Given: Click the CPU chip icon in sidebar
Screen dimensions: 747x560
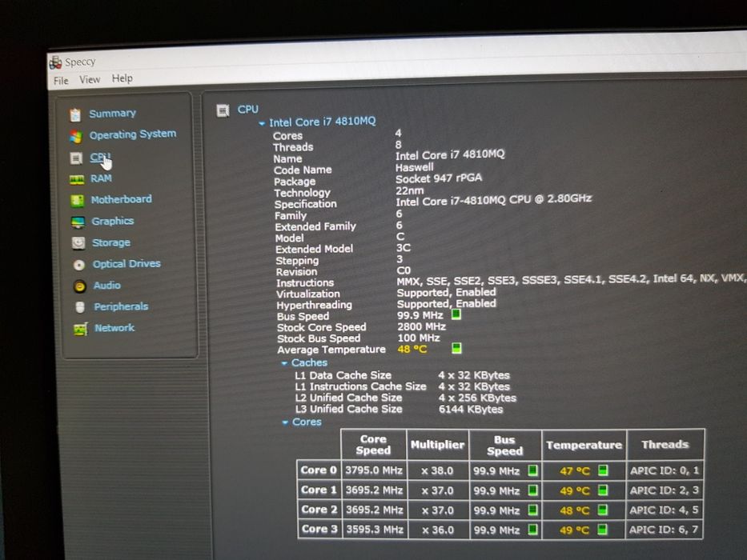Looking at the screenshot, I should click(76, 158).
